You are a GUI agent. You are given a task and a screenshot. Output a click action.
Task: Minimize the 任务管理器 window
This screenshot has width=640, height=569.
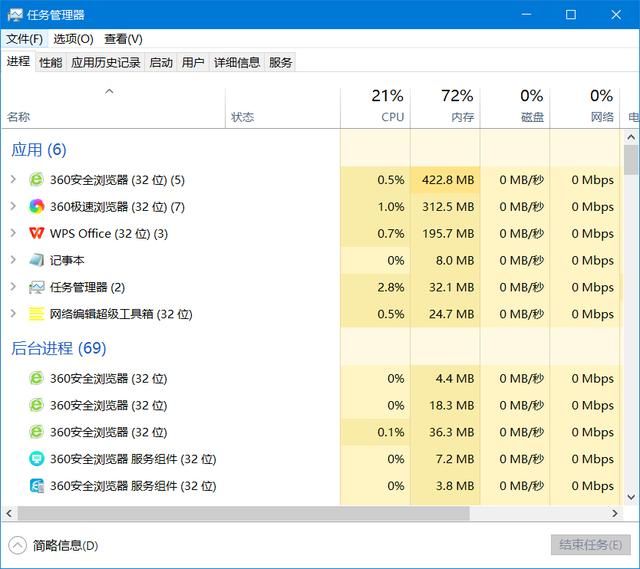526,15
